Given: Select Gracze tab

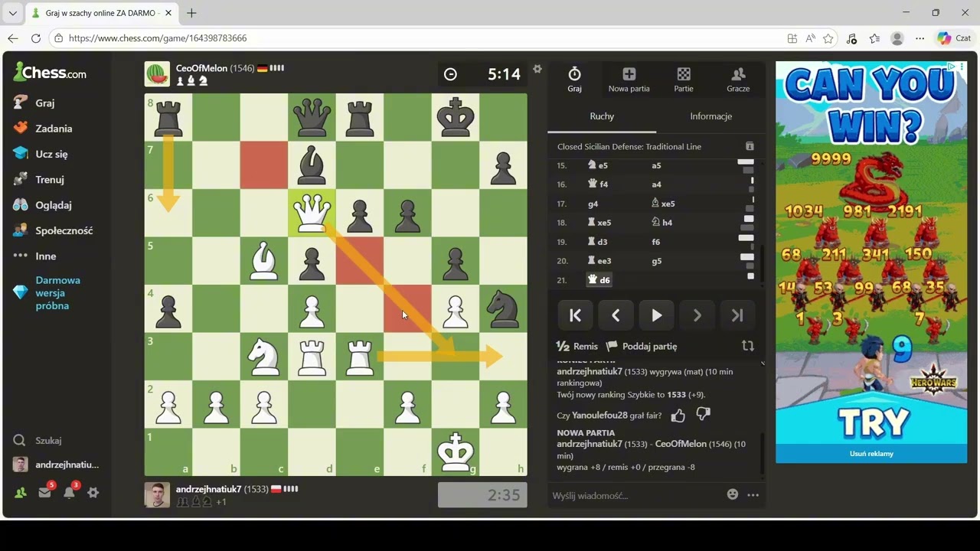Looking at the screenshot, I should pos(738,79).
